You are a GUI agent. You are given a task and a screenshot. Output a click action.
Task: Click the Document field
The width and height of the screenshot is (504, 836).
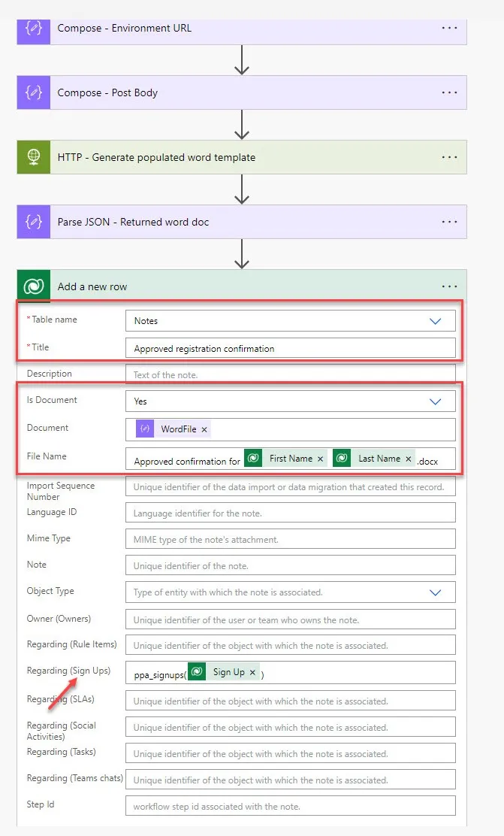[291, 429]
